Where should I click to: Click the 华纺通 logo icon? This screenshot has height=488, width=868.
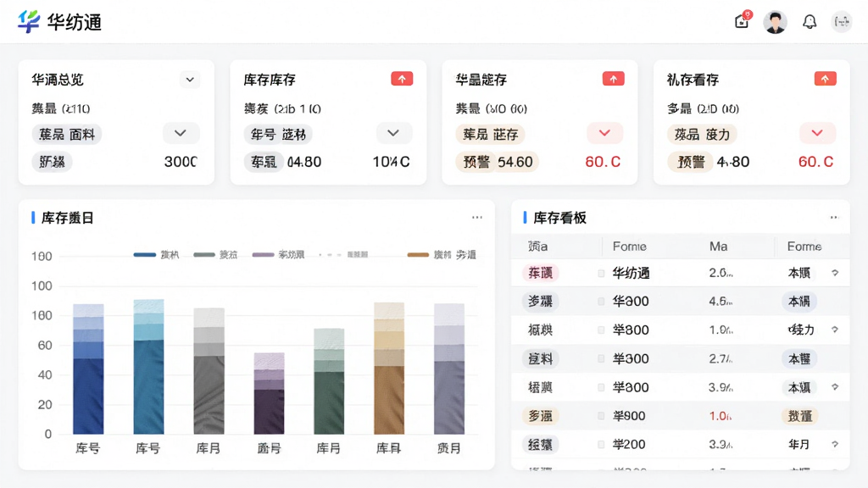pos(29,21)
